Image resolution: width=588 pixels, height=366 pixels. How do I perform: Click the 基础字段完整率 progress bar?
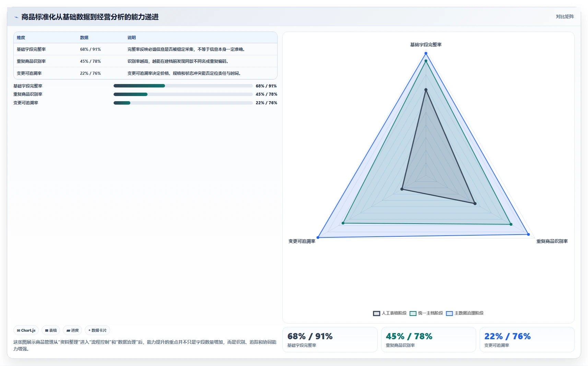183,86
